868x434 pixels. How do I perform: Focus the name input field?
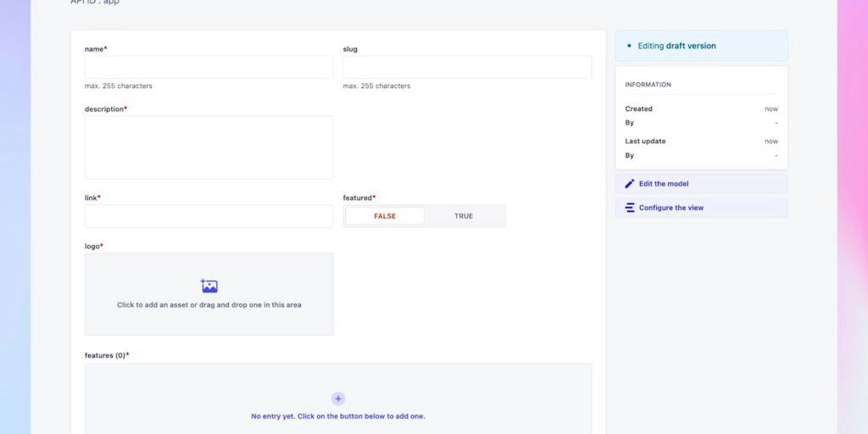209,67
